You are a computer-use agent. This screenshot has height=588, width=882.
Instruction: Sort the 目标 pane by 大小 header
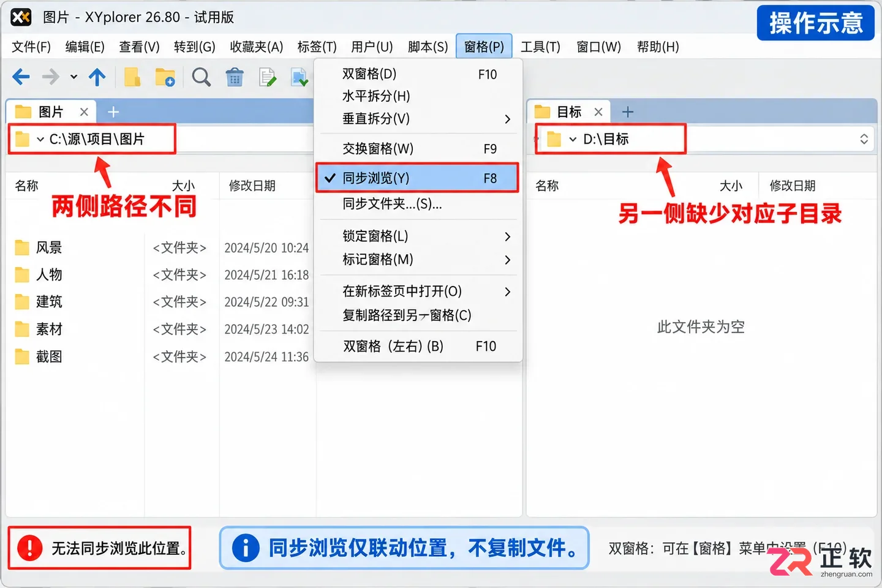[x=731, y=186]
